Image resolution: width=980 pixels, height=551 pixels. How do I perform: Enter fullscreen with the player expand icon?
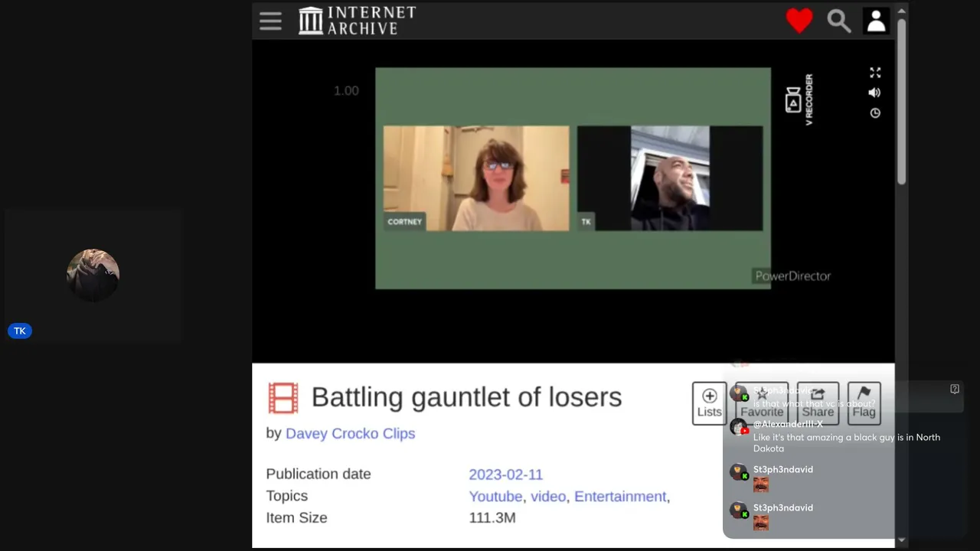click(x=875, y=73)
